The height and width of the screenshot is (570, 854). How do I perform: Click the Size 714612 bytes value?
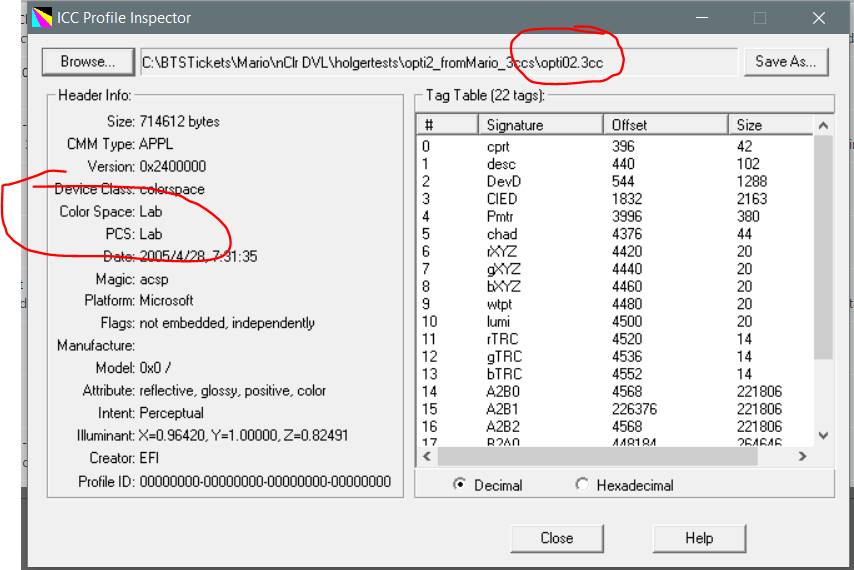point(180,121)
